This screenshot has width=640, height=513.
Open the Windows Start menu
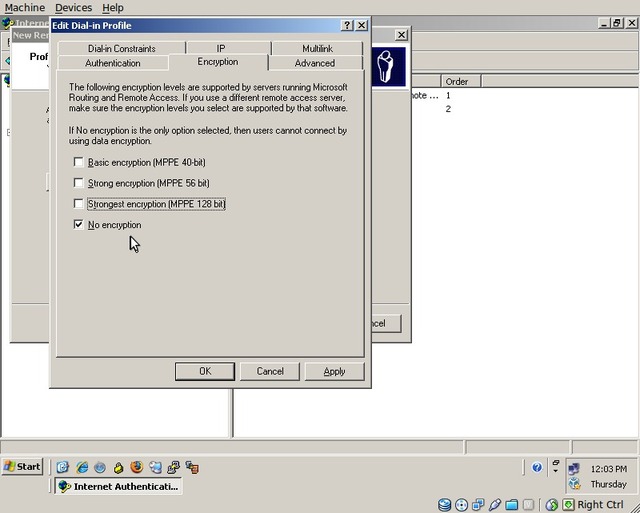[x=23, y=467]
